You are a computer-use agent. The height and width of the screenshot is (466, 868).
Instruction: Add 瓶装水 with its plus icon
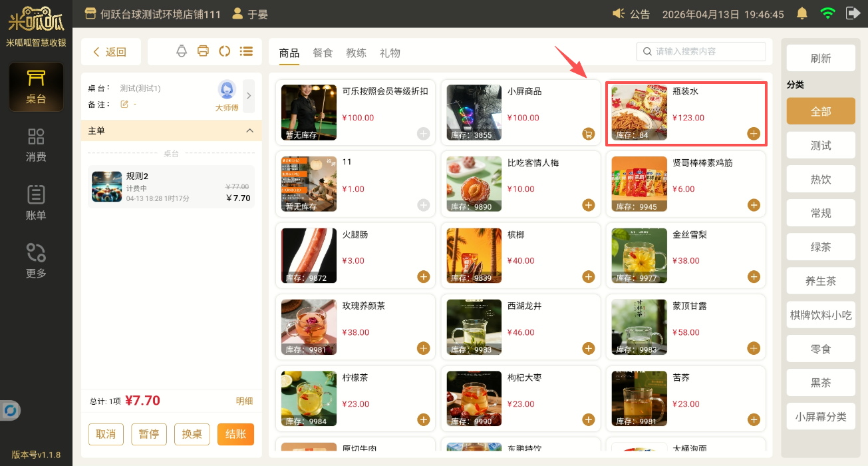(x=753, y=133)
